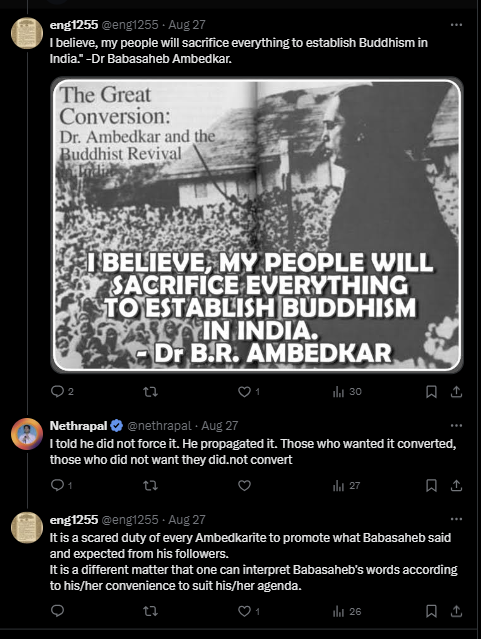Open the @eng1255 handle on the last tweet
Image resolution: width=481 pixels, height=639 pixels.
130,520
